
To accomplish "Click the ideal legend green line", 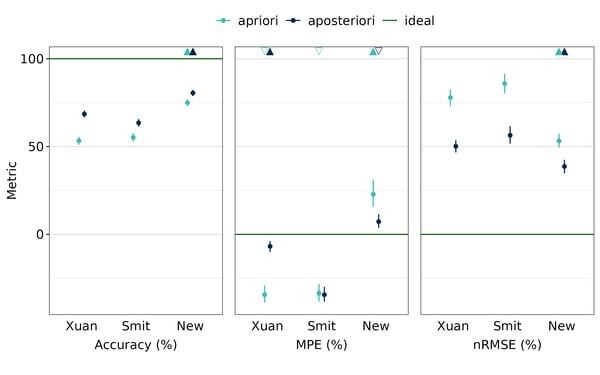I will (390, 20).
